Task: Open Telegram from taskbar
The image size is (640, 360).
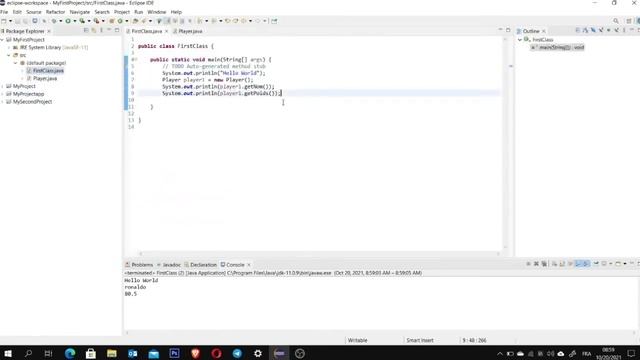Action: point(237,353)
